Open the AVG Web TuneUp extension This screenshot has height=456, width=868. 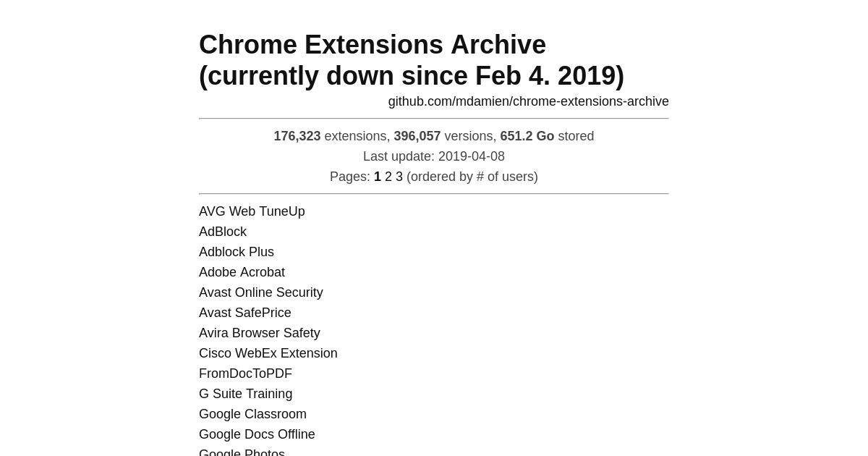pos(252,211)
